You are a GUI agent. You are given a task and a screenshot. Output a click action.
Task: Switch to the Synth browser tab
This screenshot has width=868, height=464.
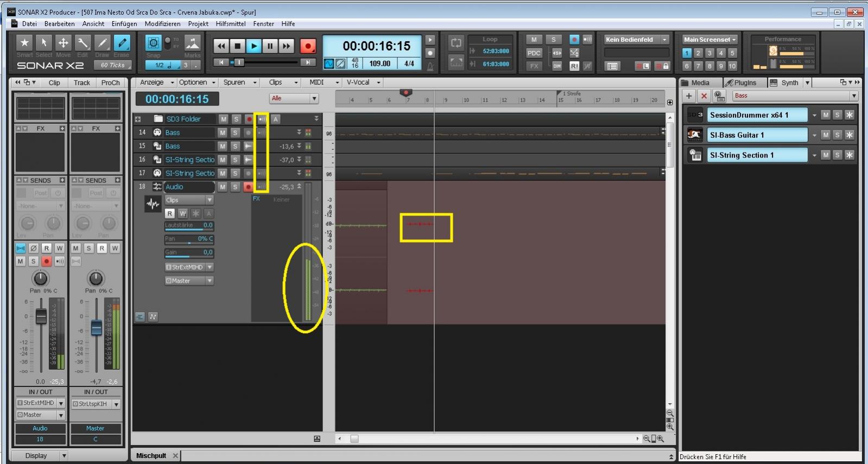[784, 82]
